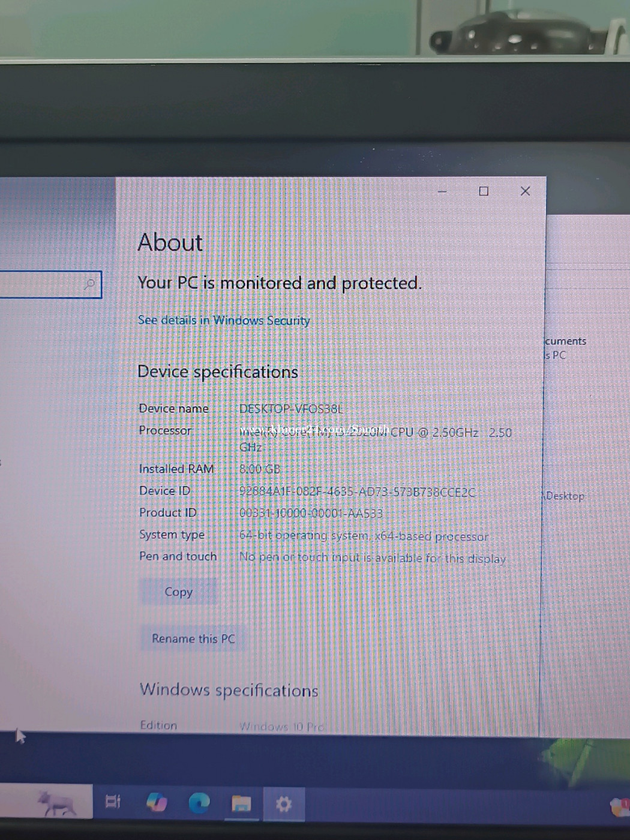Select the Product ID 00331-10000-00001-AA533
This screenshot has height=840, width=630.
tap(311, 514)
